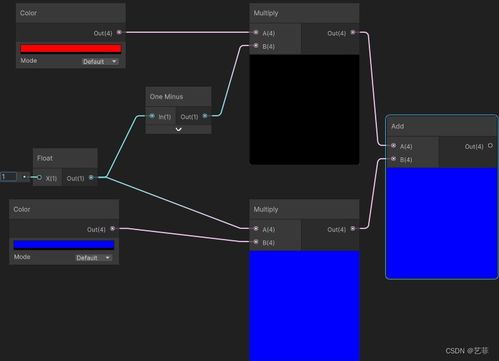Click the Out(4) output port on Add node
The image size is (499, 361).
(x=490, y=146)
